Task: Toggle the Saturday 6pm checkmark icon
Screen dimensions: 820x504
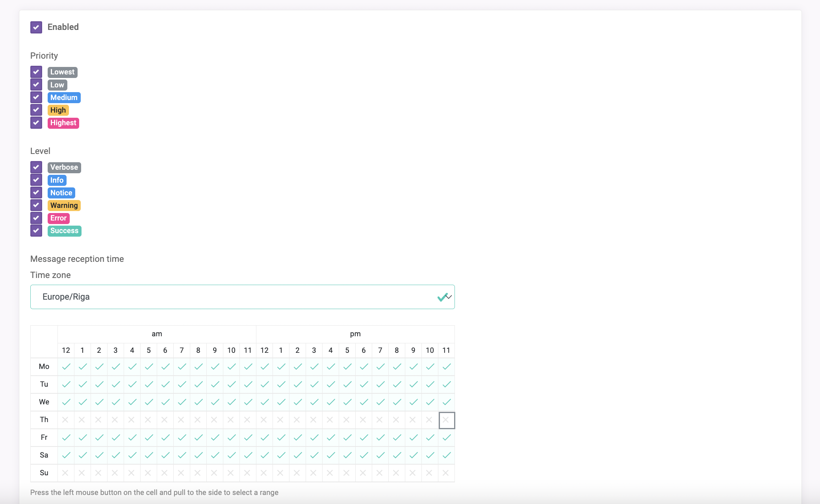Action: tap(364, 455)
